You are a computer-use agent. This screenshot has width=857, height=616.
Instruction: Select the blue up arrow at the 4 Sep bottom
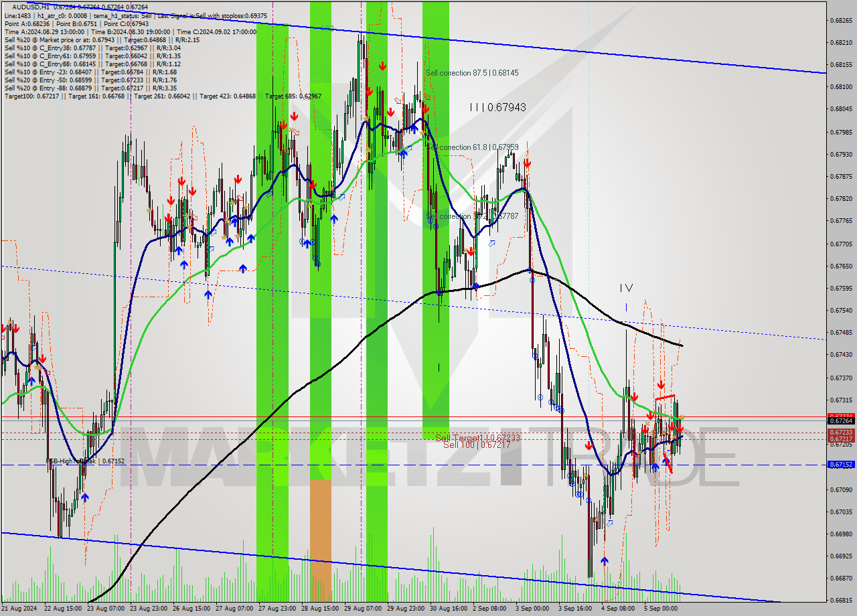click(x=605, y=561)
